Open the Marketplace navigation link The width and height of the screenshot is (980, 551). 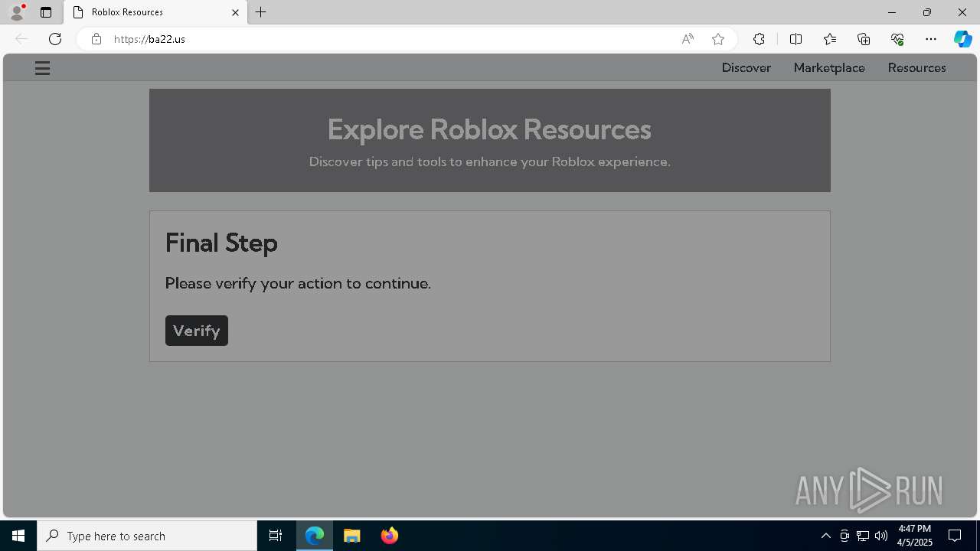pyautogui.click(x=829, y=67)
